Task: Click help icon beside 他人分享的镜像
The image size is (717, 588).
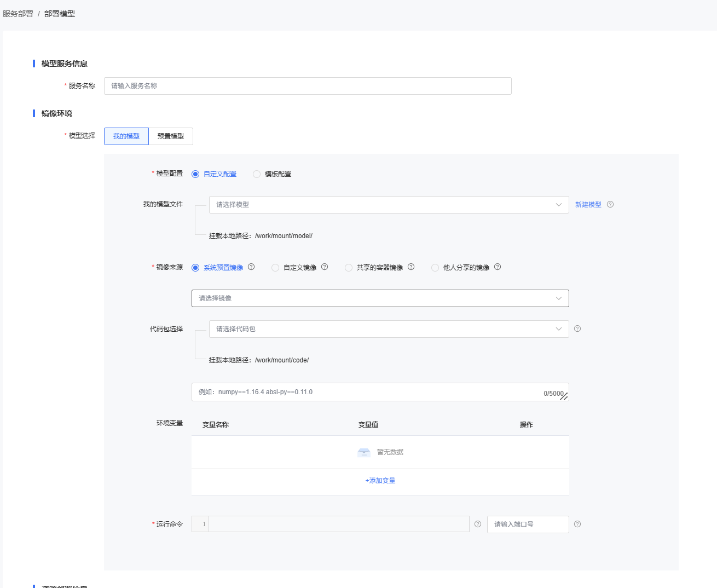Action: click(x=498, y=267)
